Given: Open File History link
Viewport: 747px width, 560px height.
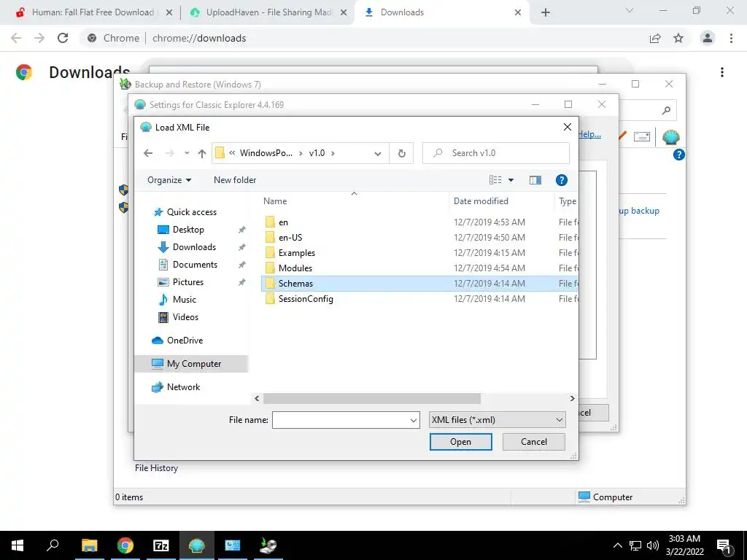Looking at the screenshot, I should (x=156, y=468).
